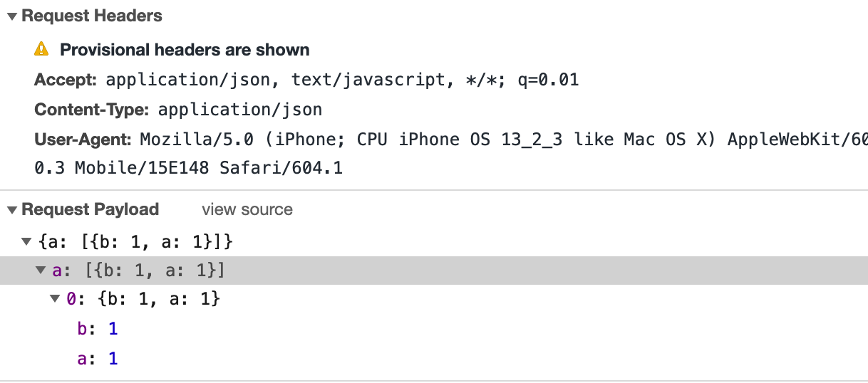Screen dimensions: 868x383
Task: Click the application/json Content-Type value
Action: tap(239, 110)
